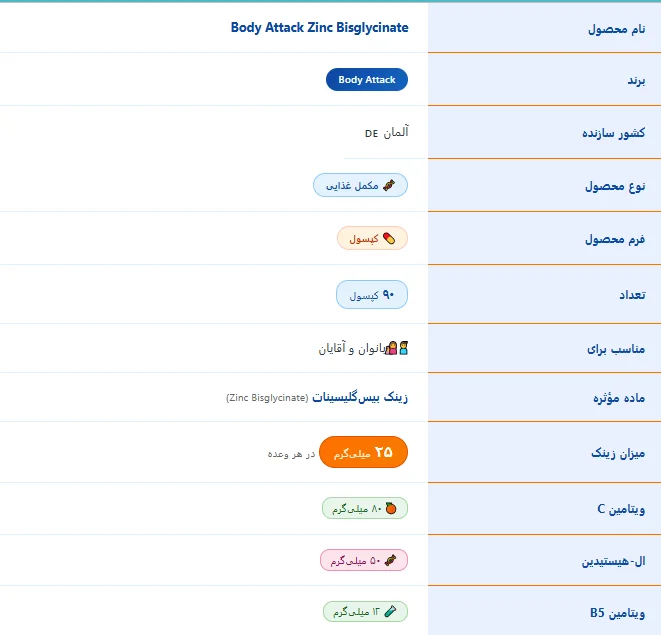The width and height of the screenshot is (661, 635).
Task: Click the کشور سازنده row label
Action: pos(613,133)
